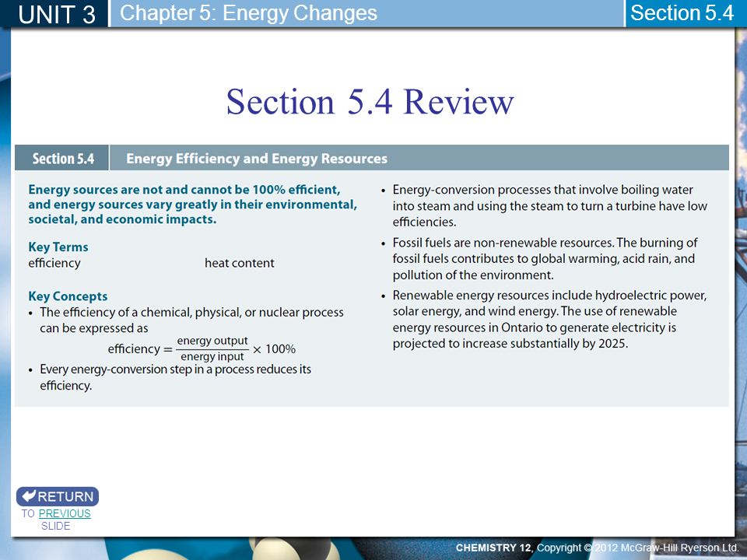Click the 'UNIT 3' header label
The height and width of the screenshot is (560, 747).
[57, 14]
